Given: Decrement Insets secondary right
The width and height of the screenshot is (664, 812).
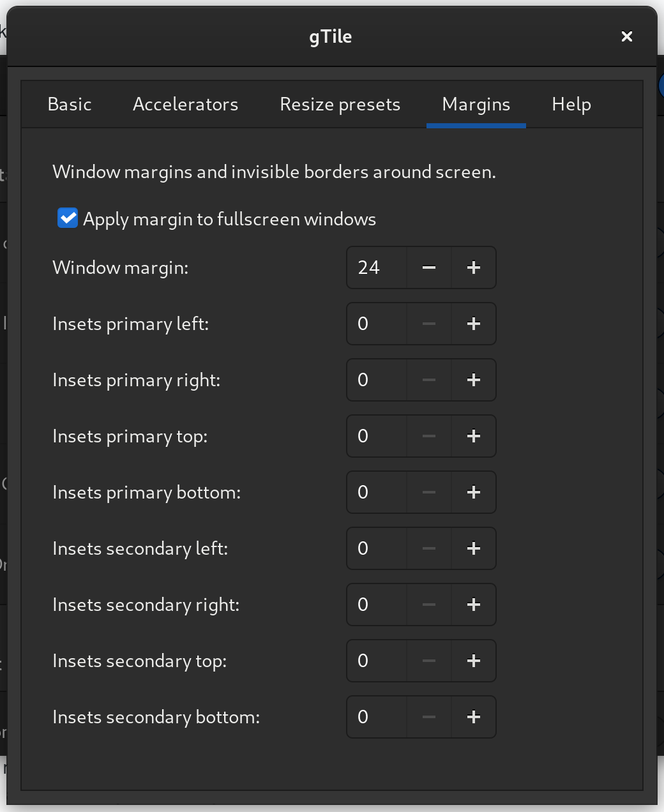Looking at the screenshot, I should click(429, 605).
